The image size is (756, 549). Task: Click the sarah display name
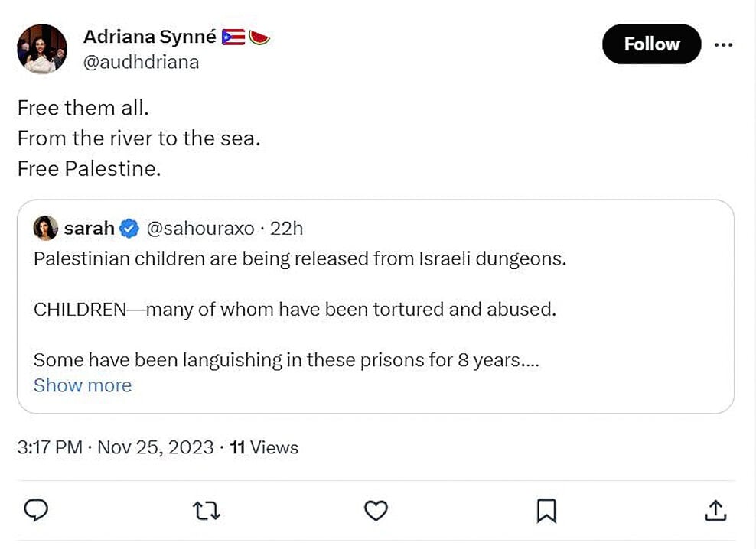[89, 228]
